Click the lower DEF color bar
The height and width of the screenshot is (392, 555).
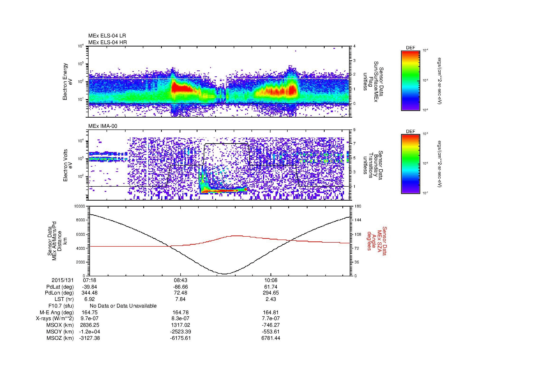(x=410, y=164)
